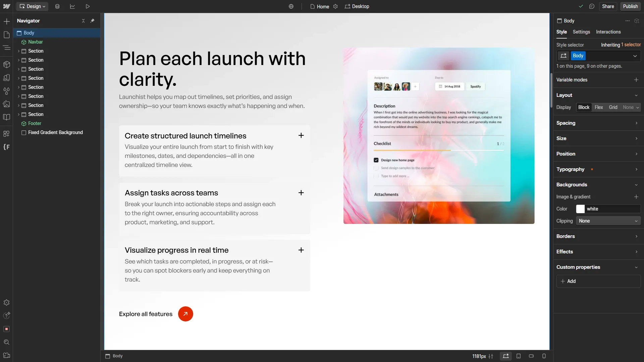Click the Preview play icon
The width and height of the screenshot is (644, 362).
click(x=88, y=6)
